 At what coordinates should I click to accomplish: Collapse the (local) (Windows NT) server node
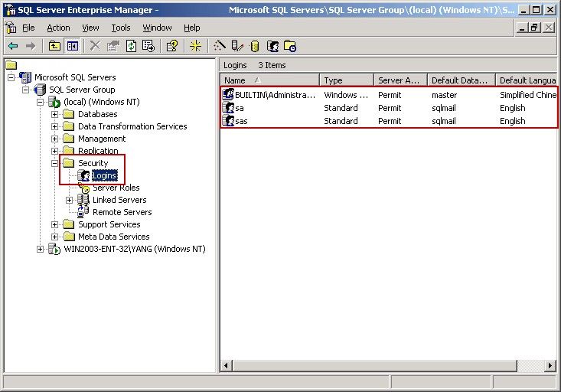[40, 102]
